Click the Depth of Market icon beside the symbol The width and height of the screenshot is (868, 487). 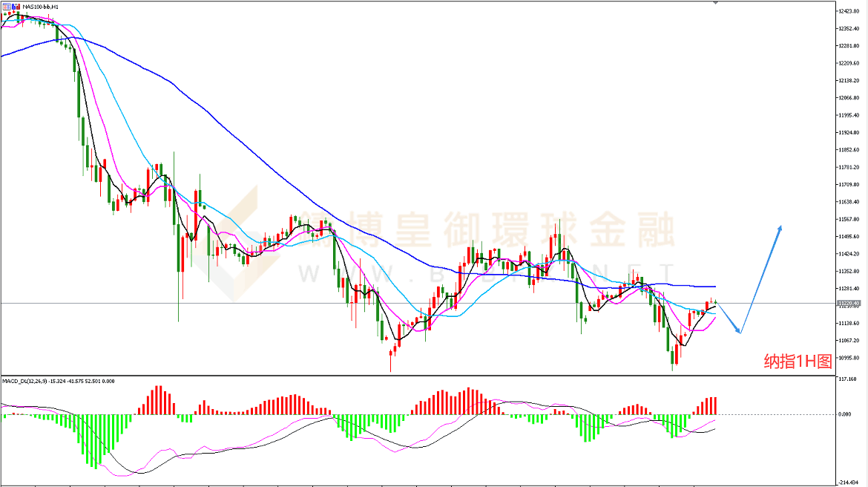[x=16, y=6]
